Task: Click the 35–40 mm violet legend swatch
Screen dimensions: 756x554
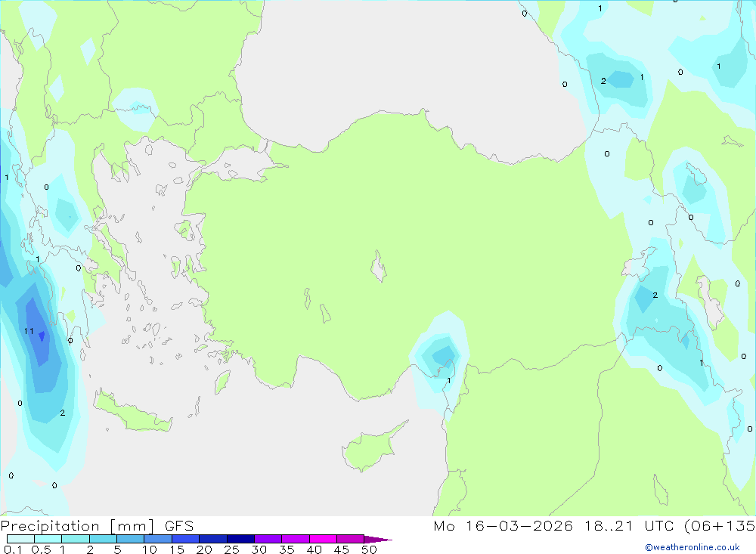Action: tap(295, 539)
